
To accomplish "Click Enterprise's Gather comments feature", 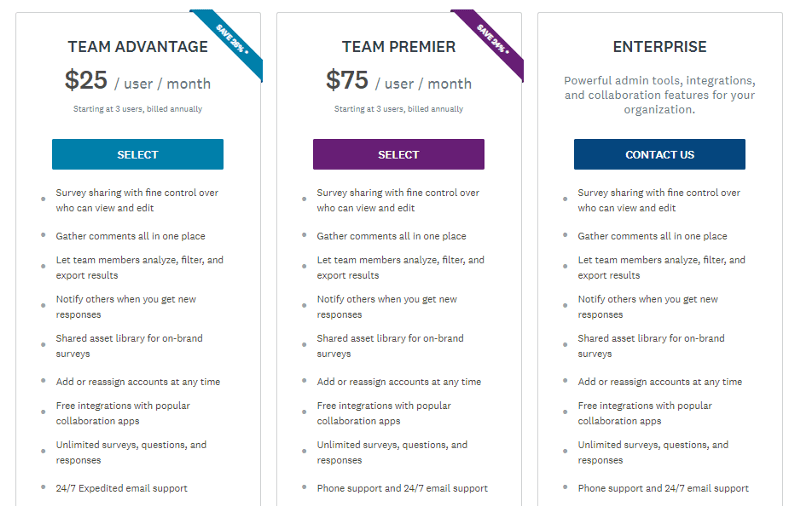I will (x=652, y=236).
